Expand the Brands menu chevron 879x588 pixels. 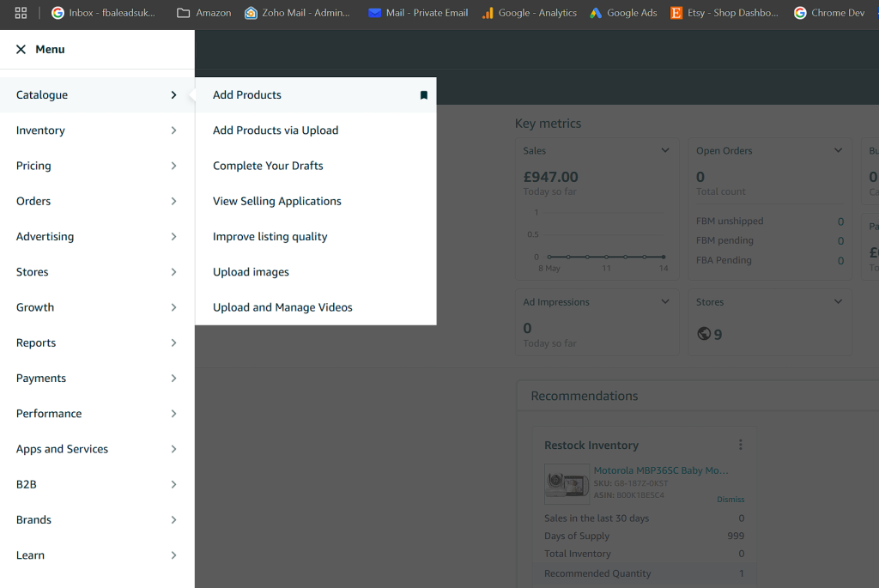pos(173,519)
